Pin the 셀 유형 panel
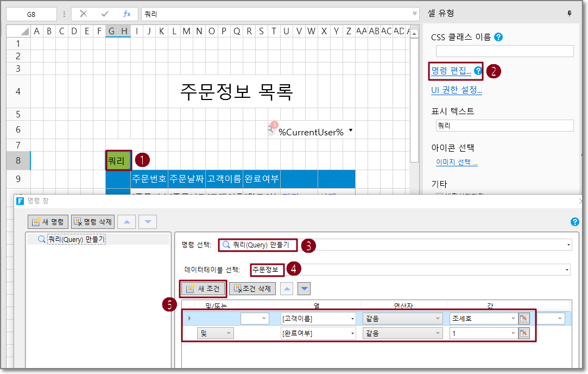The width and height of the screenshot is (588, 374). 570,14
